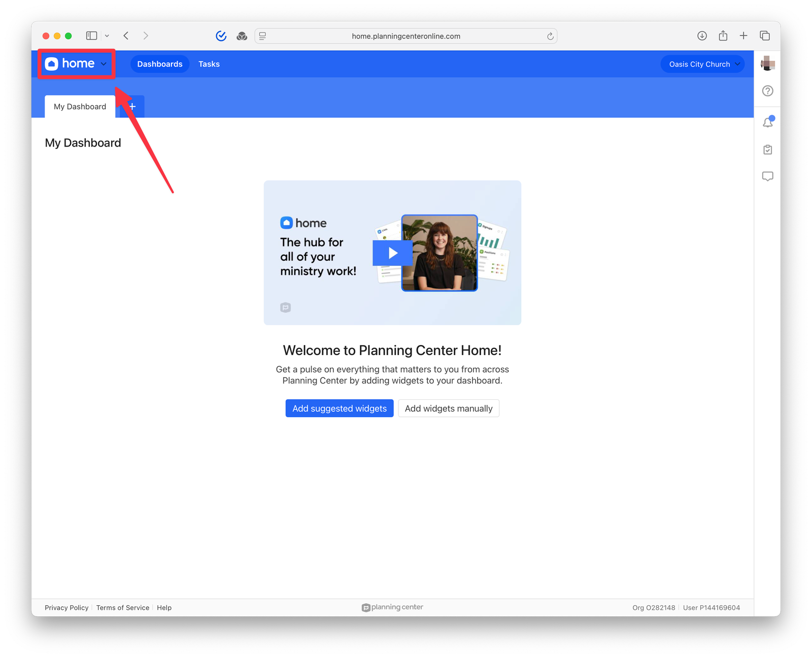Expand the Oasis City Church dropdown
Screen dimensions: 812x658
(702, 64)
